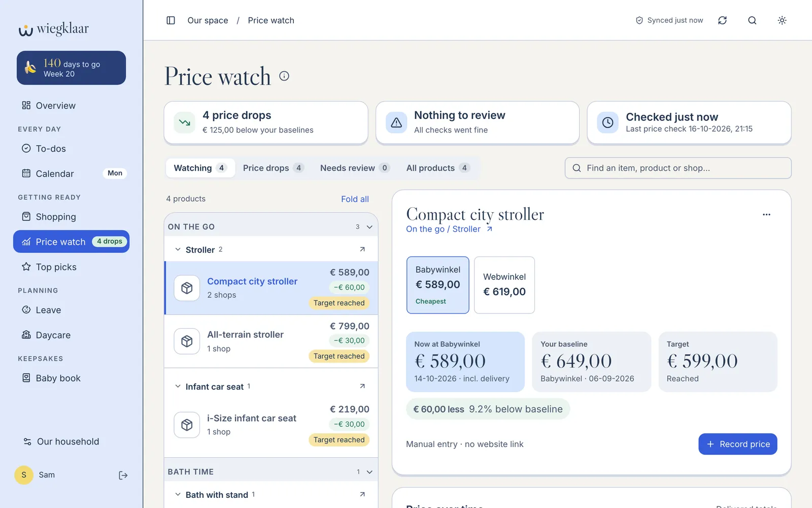The width and height of the screenshot is (812, 508).
Task: Click the Find an item search field
Action: pos(678,168)
